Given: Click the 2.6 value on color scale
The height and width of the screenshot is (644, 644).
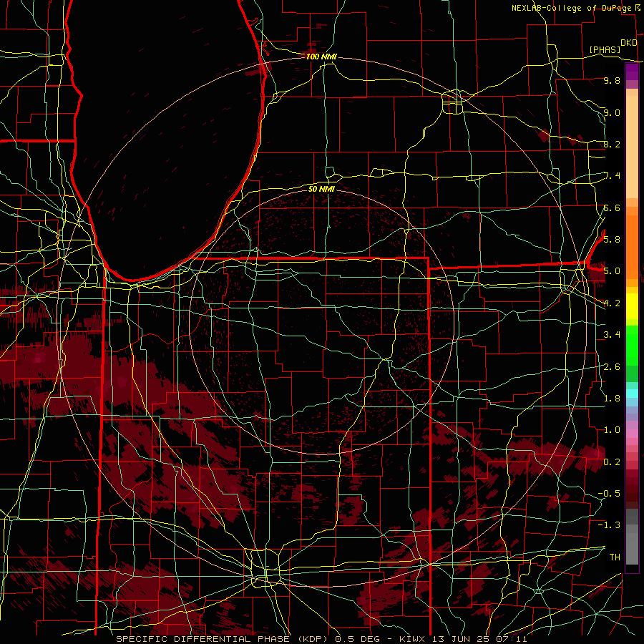Looking at the screenshot, I should 612,366.
